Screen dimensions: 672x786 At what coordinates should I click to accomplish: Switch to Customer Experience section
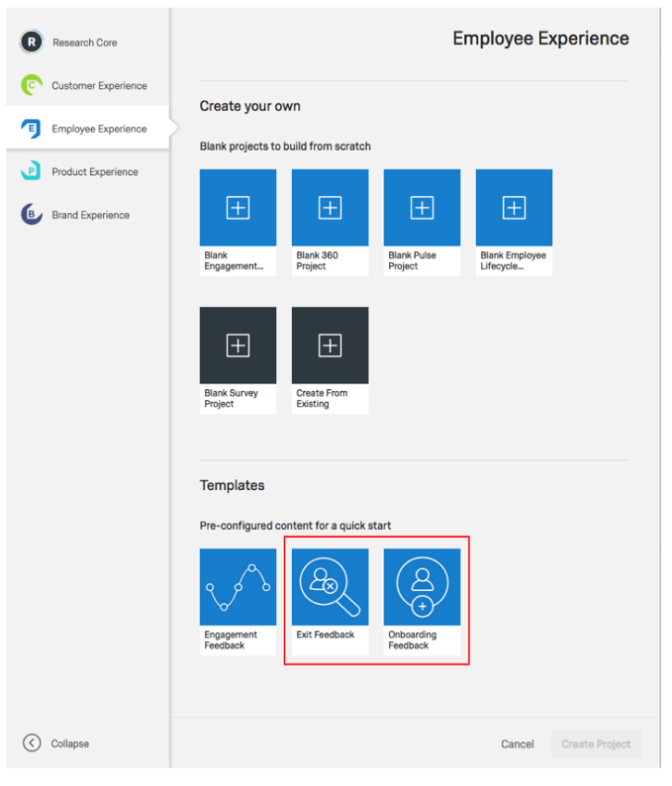click(99, 86)
